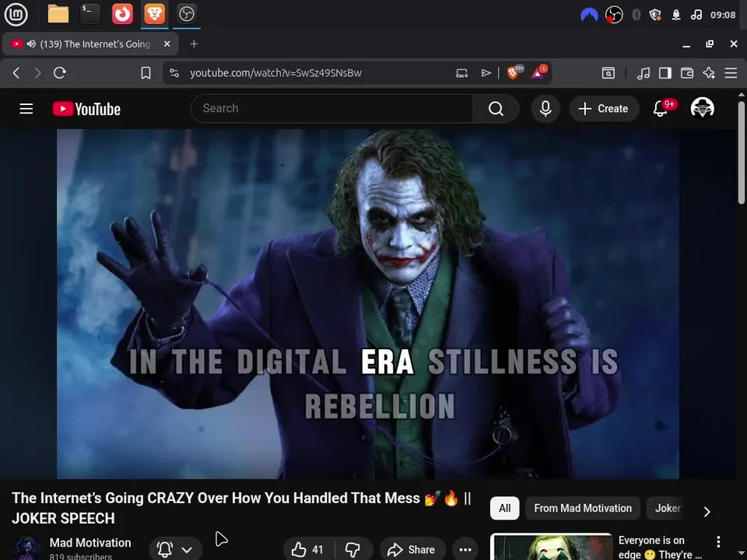Open the music note sound applet
Viewport: 747px width, 560px height.
point(696,15)
